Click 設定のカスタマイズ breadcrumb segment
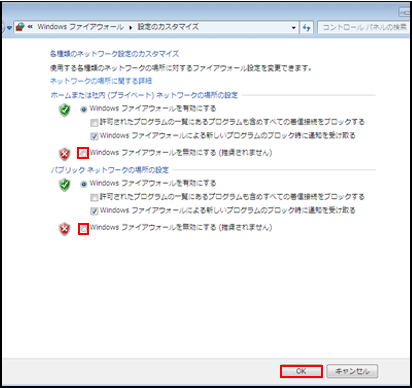 (x=168, y=27)
